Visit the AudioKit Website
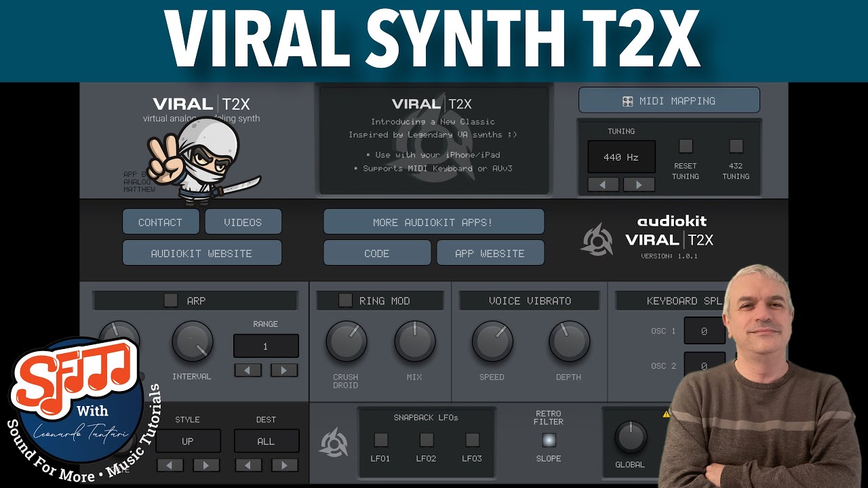Screen dimensions: 868x488 202,253
